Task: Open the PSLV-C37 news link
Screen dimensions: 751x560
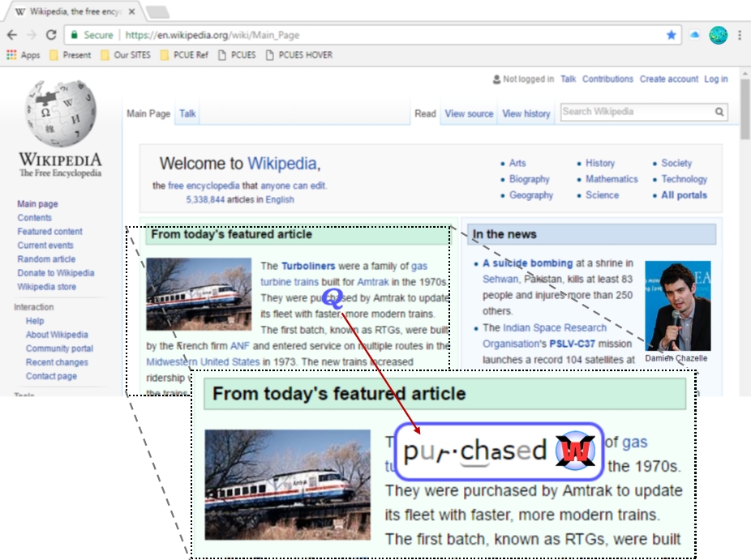Action: [573, 344]
